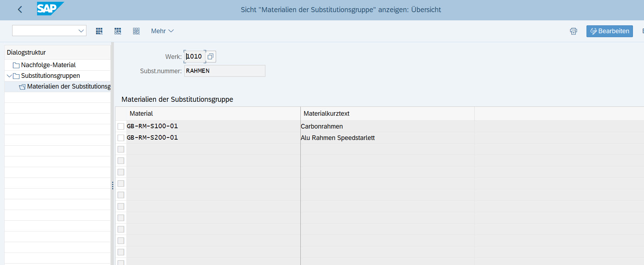644x265 pixels.
Task: Click the Select Block toolbar icon
Action: (118, 31)
